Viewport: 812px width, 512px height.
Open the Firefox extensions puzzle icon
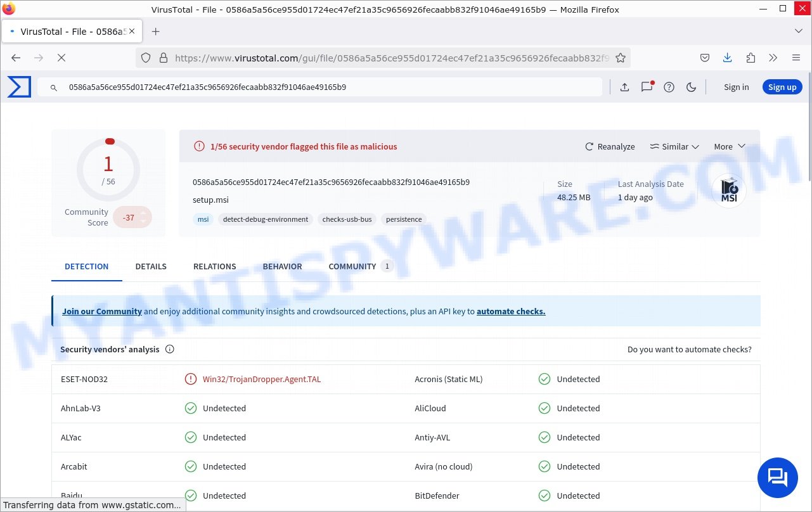[751, 58]
